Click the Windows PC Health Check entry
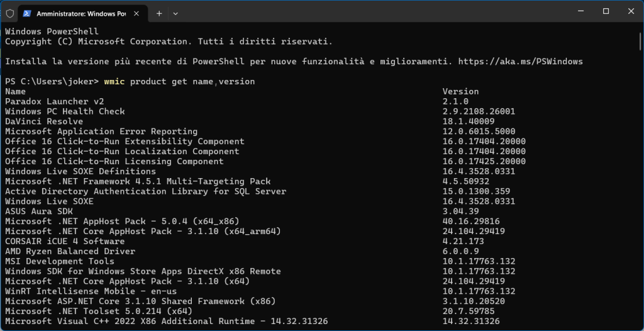 [x=65, y=111]
